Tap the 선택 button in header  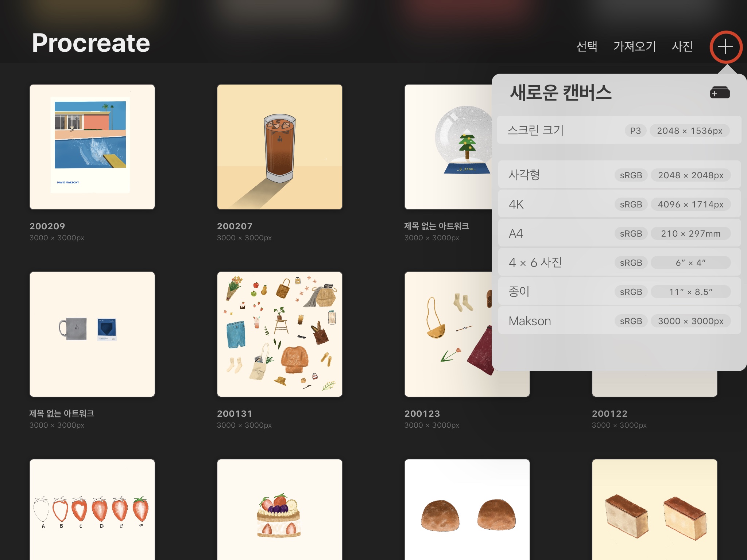tap(587, 46)
